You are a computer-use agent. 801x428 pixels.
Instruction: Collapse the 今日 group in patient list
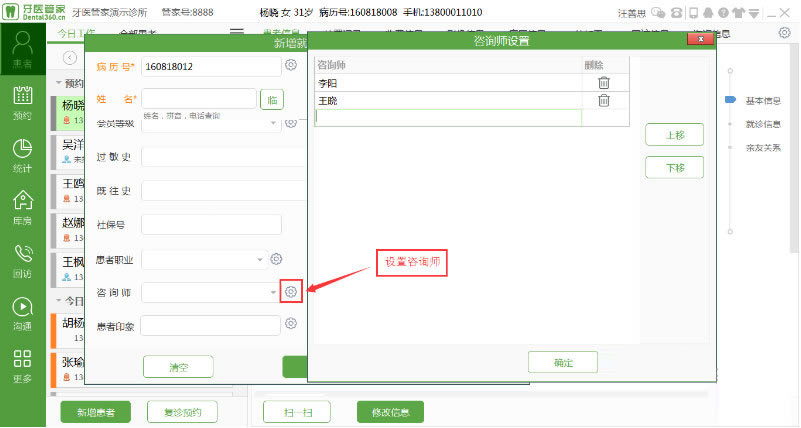tap(59, 300)
